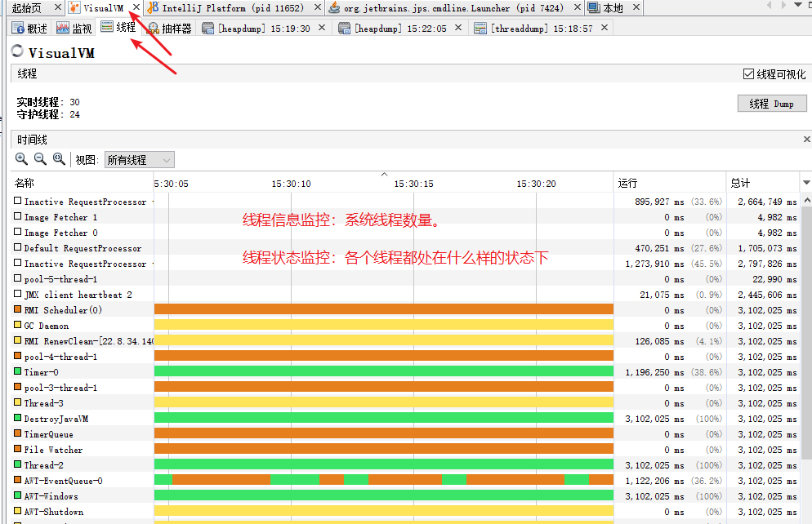This screenshot has width=812, height=524.
Task: Switch to the 线程 tab
Action: [118, 27]
